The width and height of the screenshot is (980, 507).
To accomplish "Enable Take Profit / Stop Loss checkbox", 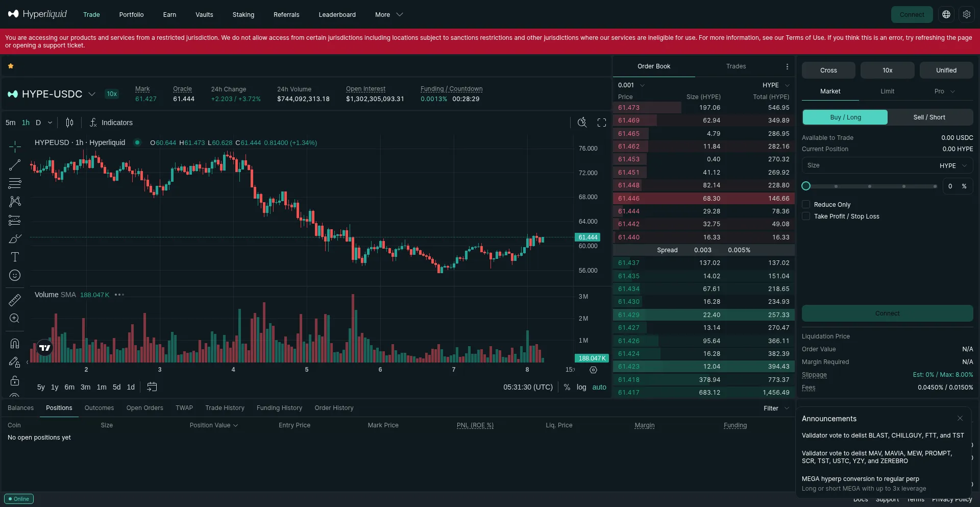I will point(806,216).
